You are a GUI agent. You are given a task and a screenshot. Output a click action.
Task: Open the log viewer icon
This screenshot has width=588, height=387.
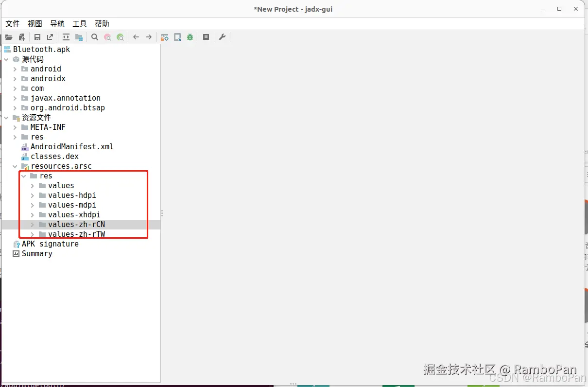(x=206, y=37)
